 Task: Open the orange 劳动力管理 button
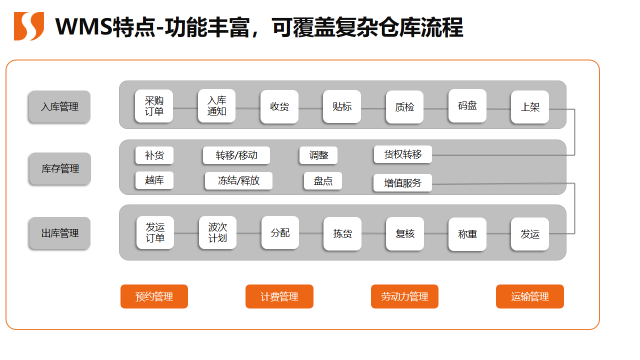[x=404, y=296]
